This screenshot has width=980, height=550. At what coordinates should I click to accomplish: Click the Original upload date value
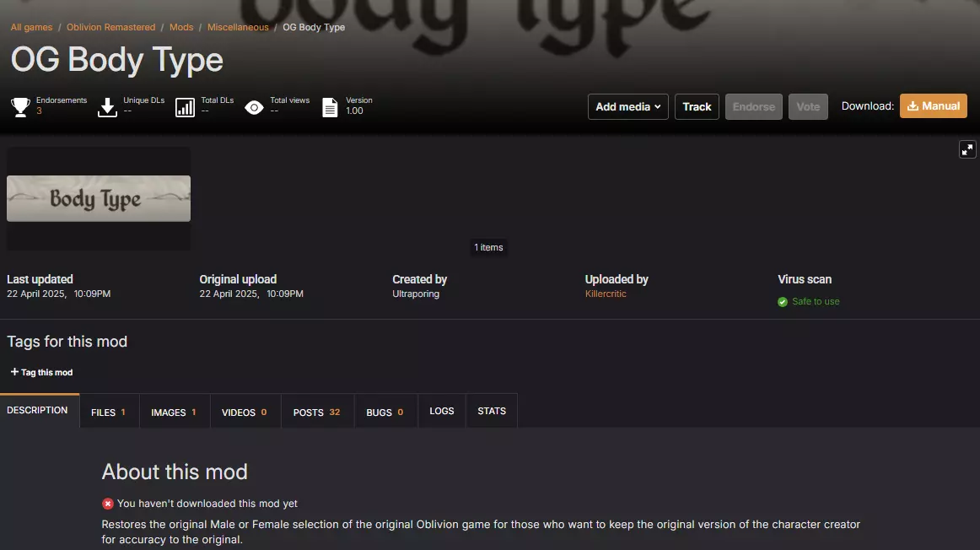(x=251, y=294)
